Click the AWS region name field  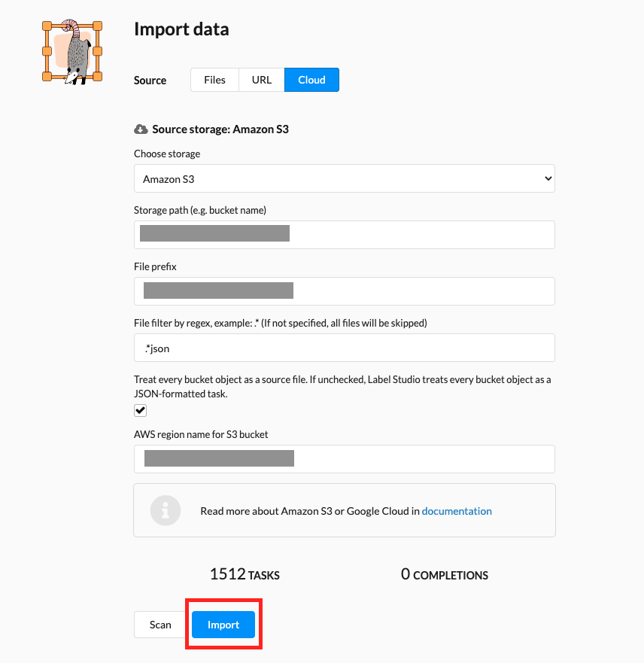pos(345,459)
